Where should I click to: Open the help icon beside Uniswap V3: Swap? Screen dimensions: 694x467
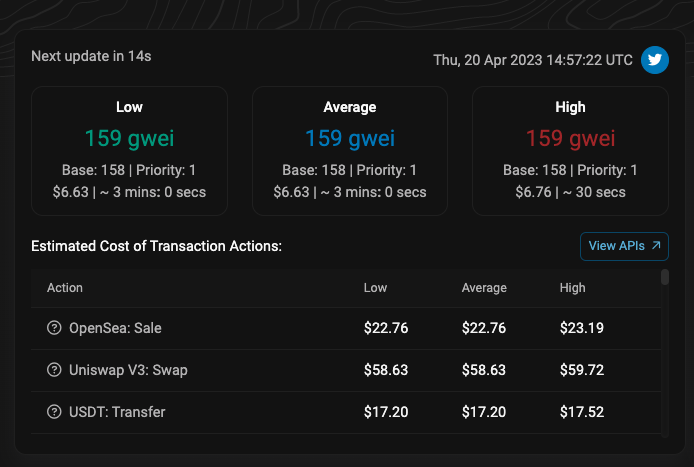pyautogui.click(x=54, y=370)
